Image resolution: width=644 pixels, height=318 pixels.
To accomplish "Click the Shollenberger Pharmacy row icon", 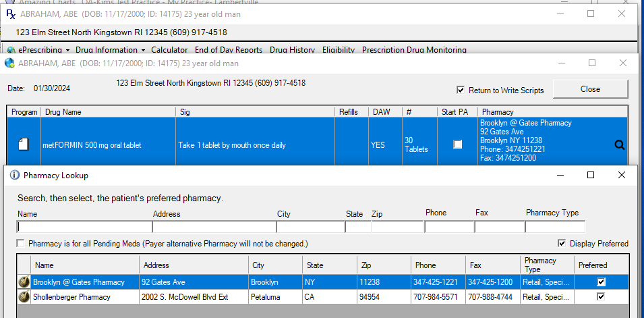I will (x=24, y=296).
